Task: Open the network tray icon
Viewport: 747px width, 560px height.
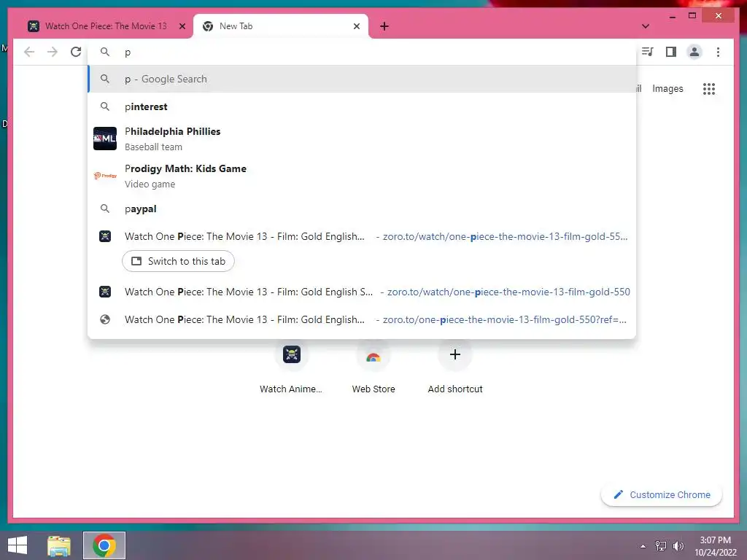Action: click(661, 546)
